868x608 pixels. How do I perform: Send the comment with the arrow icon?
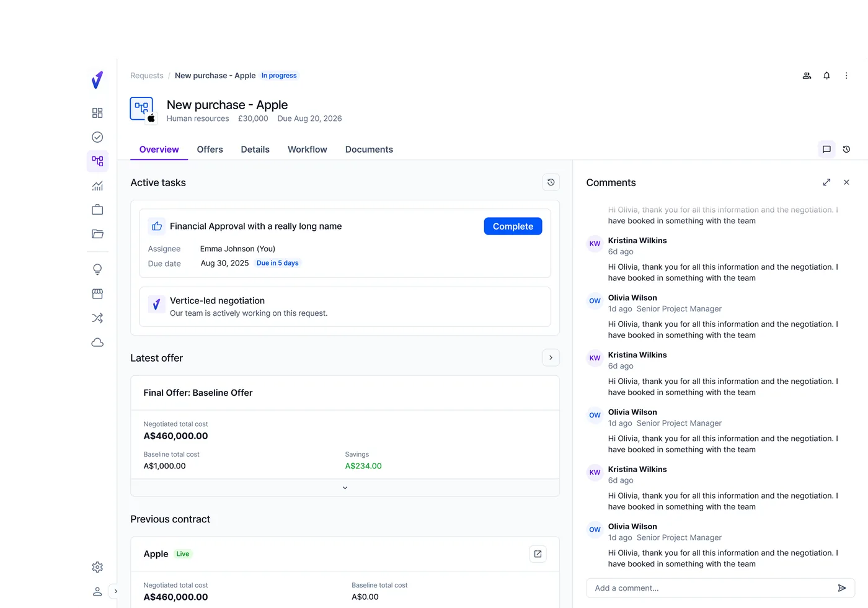842,588
